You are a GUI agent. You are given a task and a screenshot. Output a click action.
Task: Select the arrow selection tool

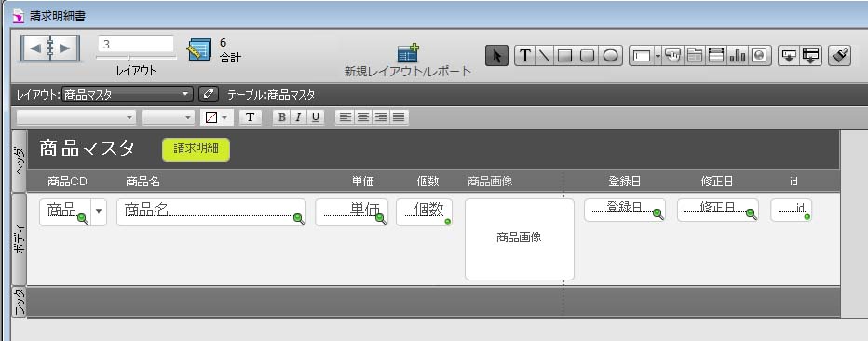[x=496, y=55]
